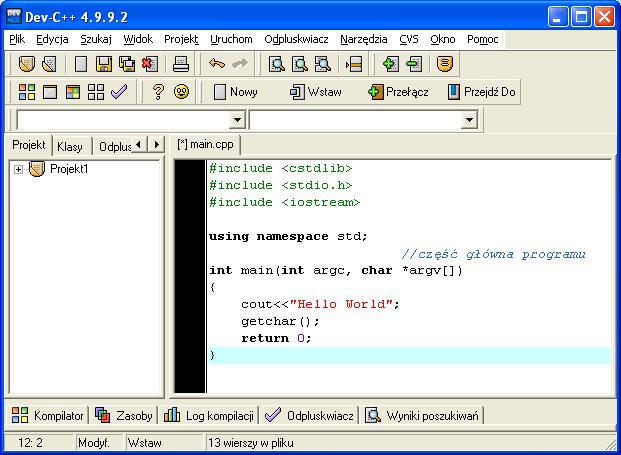Expand second function dropdown arrow
Image resolution: width=621 pixels, height=455 pixels.
coord(469,119)
